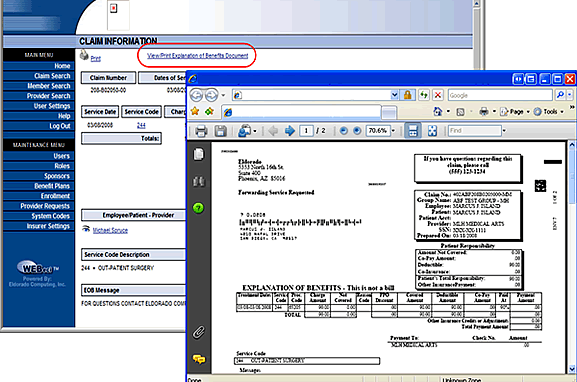Click the magnifier search button

tap(560, 95)
